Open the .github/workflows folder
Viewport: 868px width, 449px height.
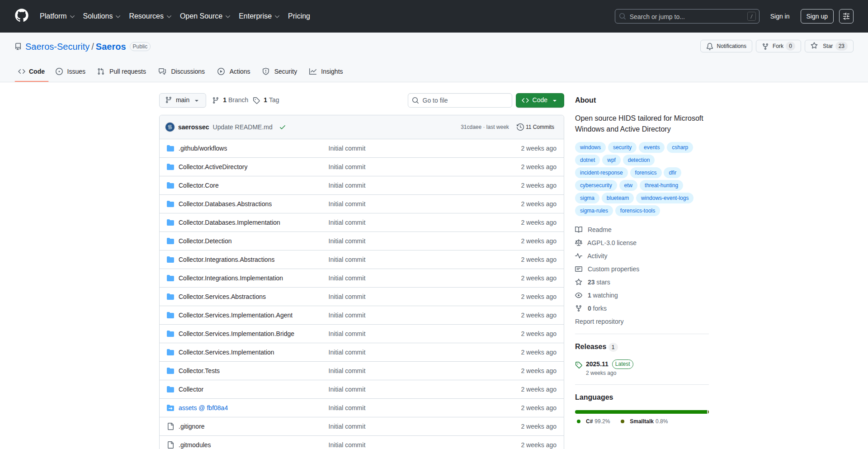click(203, 148)
